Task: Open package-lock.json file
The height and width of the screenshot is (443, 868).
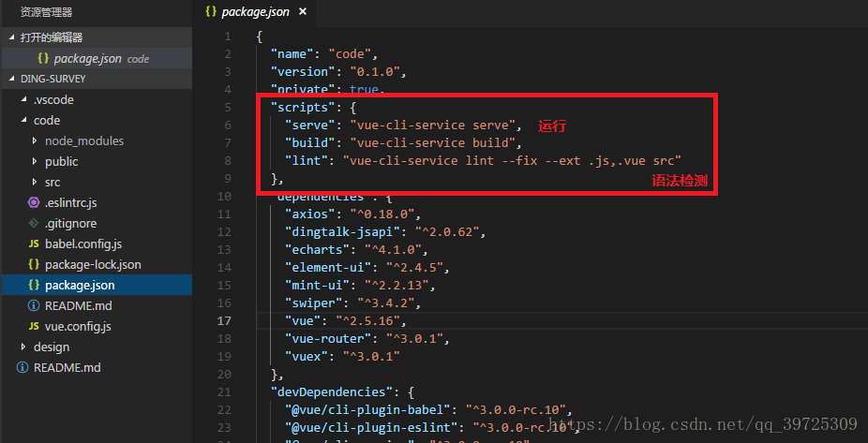Action: point(93,264)
